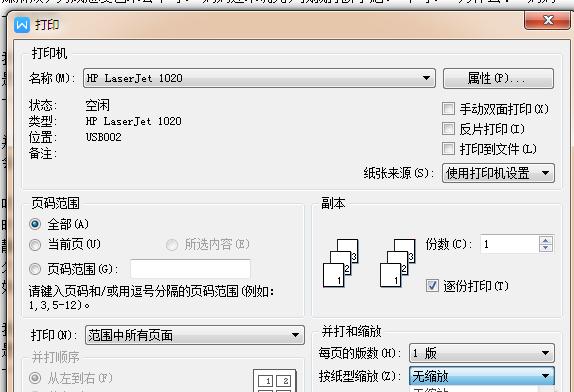The width and height of the screenshot is (574, 392).
Task: Increase copies with the up spinner arrow
Action: [546, 240]
